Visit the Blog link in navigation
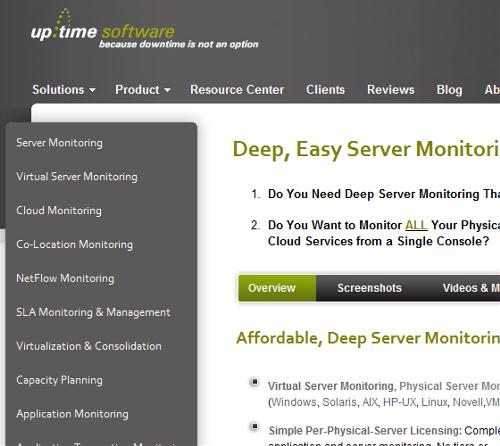This screenshot has height=446, width=500. pyautogui.click(x=449, y=90)
